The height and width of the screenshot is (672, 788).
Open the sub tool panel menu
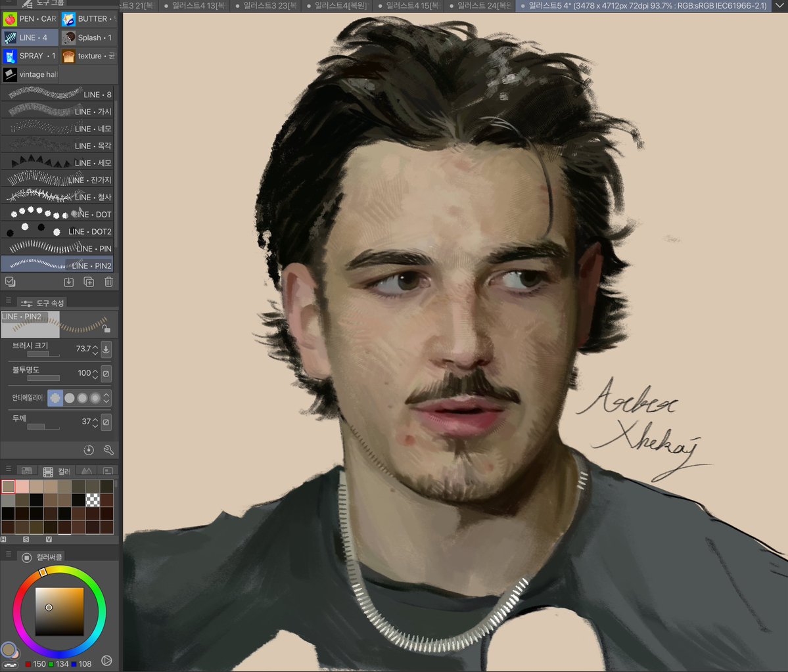(9, 1)
